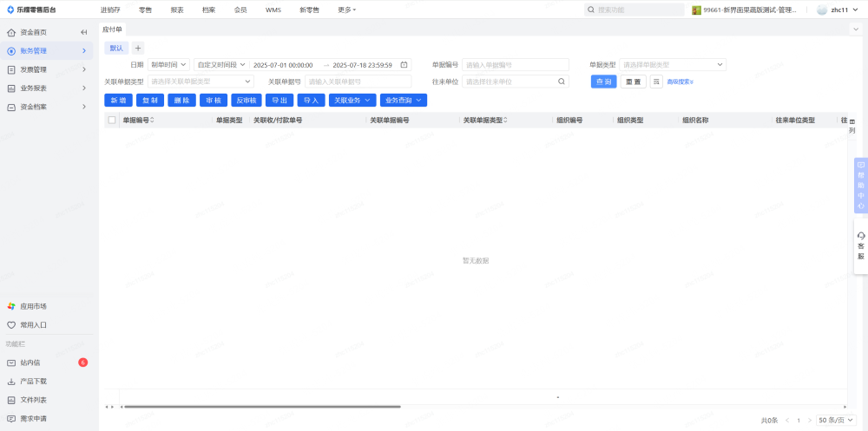The height and width of the screenshot is (431, 868).
Task: Open 应用市场 in the sidebar
Action: pyautogui.click(x=33, y=306)
